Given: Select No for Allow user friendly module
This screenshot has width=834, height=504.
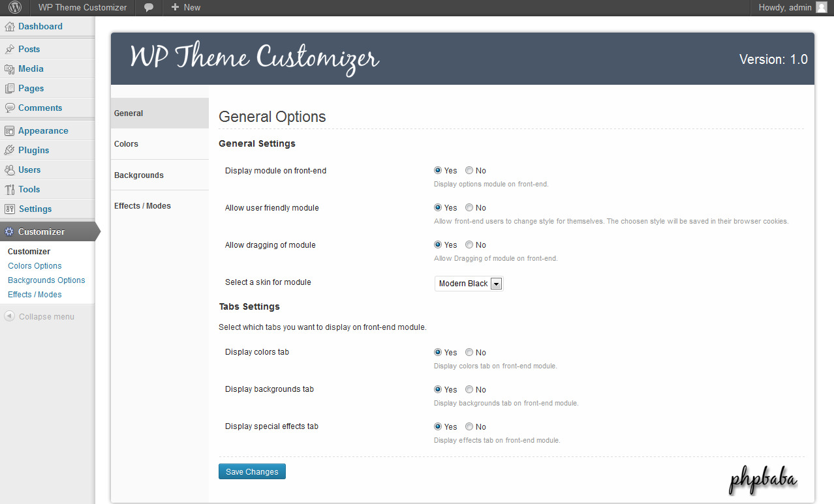Looking at the screenshot, I should (x=469, y=207).
